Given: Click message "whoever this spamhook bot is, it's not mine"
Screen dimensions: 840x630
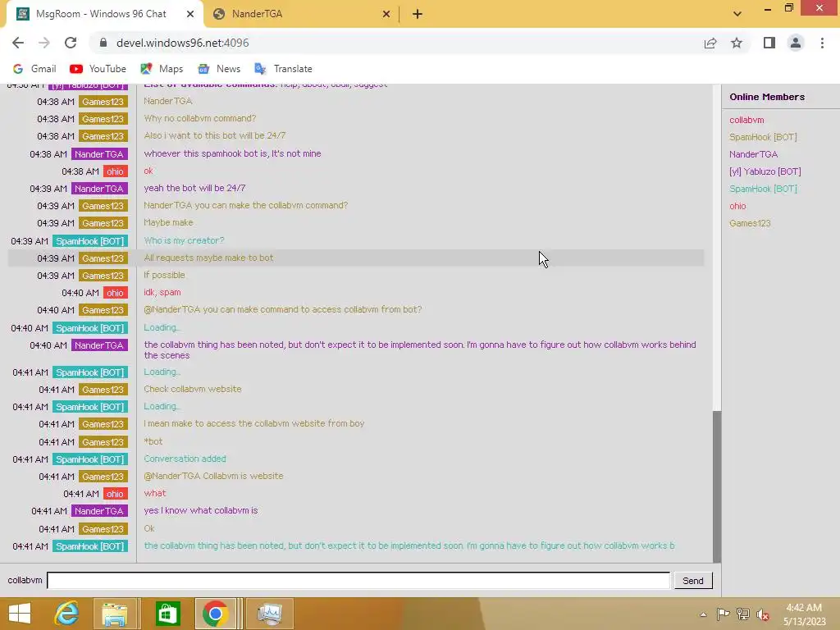Looking at the screenshot, I should [232, 153].
